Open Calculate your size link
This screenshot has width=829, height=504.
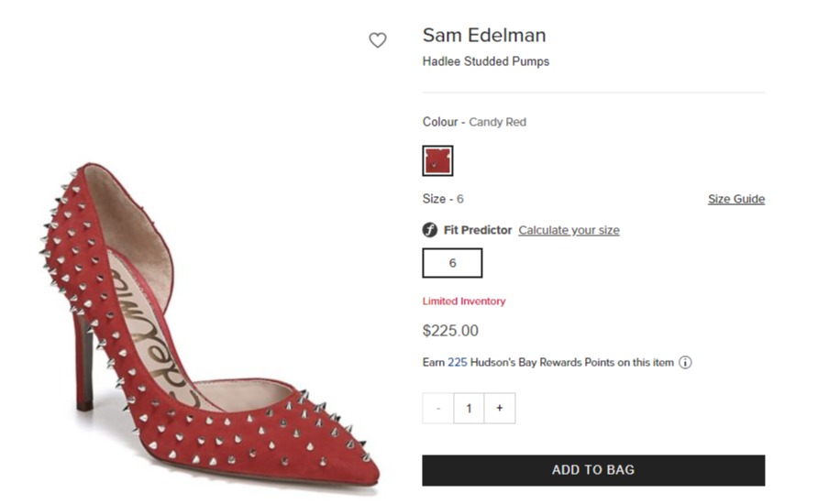(x=569, y=230)
